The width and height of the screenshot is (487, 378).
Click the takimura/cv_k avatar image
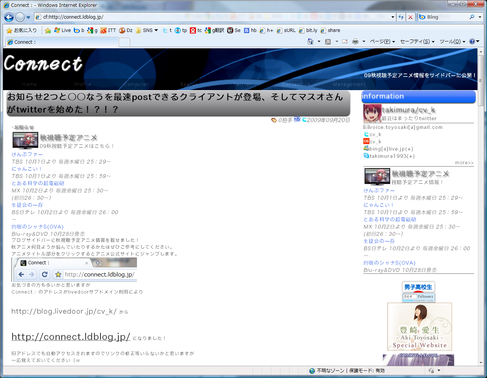(372, 113)
